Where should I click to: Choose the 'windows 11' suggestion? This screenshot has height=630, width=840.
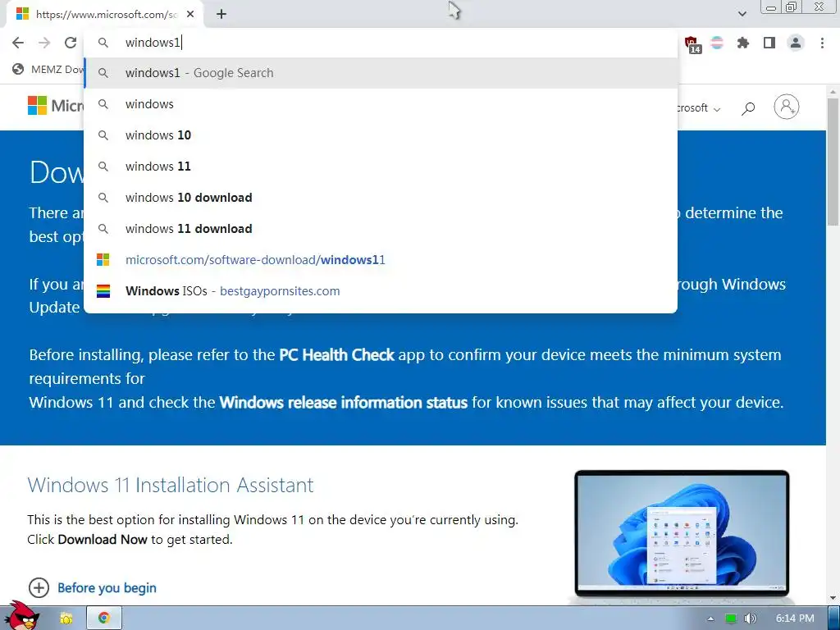[381, 166]
